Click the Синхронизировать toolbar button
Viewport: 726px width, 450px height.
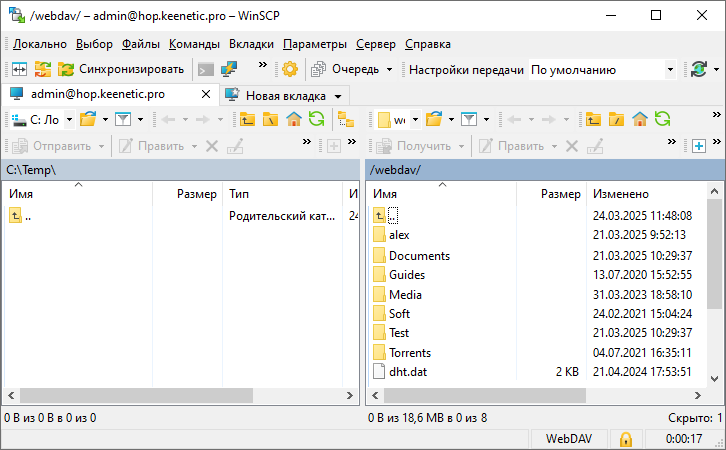click(x=121, y=69)
